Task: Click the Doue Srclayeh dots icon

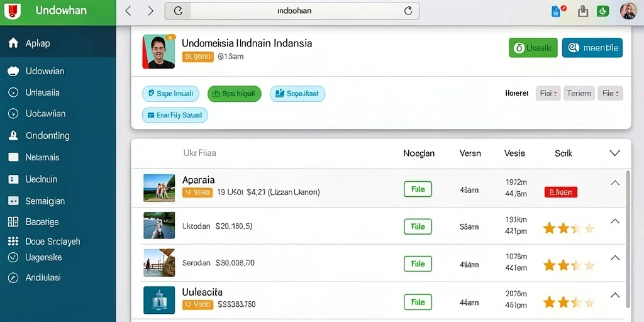Action: click(x=13, y=241)
